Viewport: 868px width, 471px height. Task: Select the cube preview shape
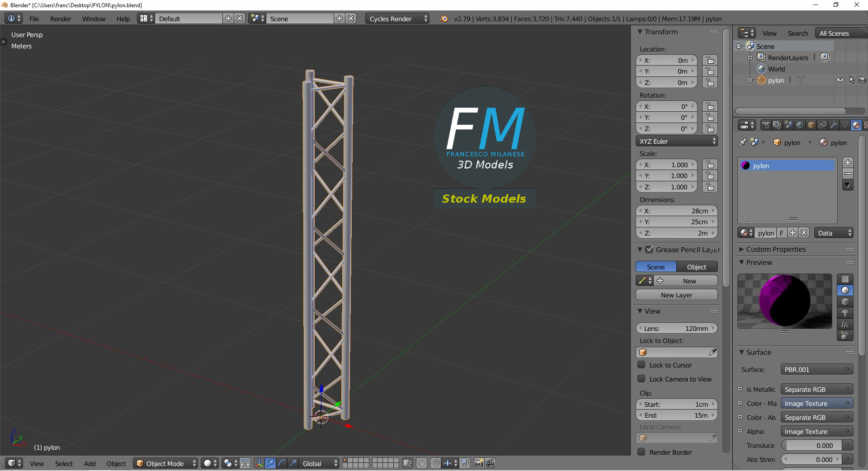click(845, 302)
